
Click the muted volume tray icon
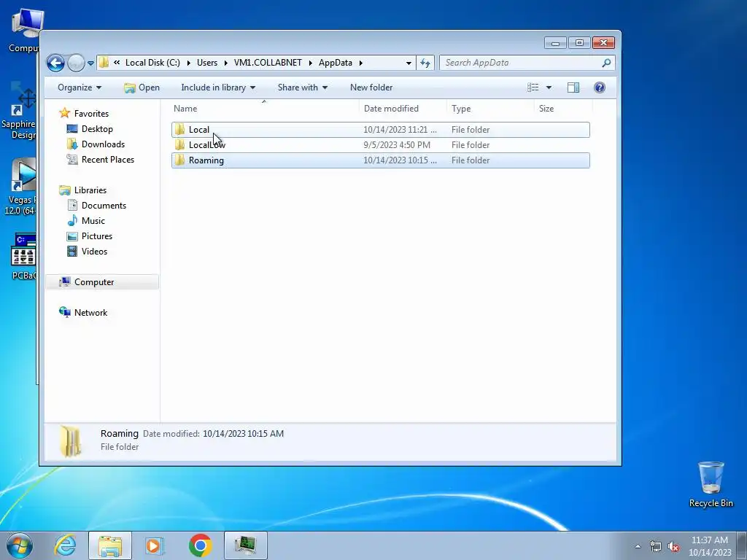click(x=673, y=546)
